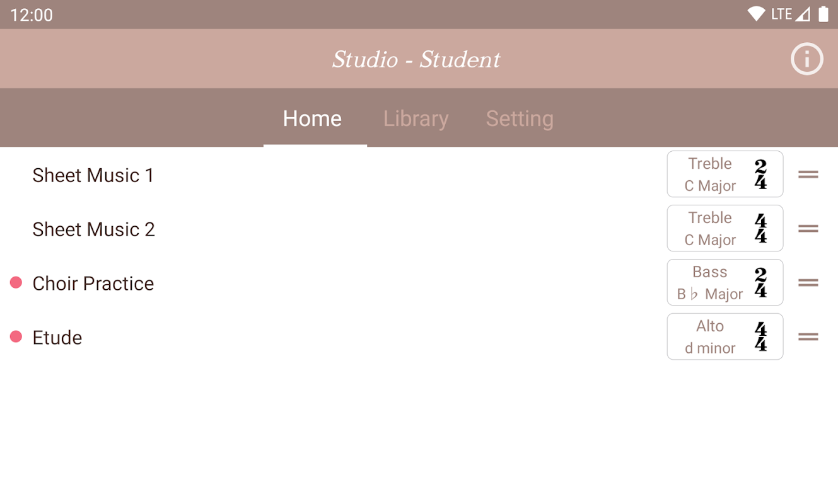Click drag handle icon for Etude

(808, 337)
